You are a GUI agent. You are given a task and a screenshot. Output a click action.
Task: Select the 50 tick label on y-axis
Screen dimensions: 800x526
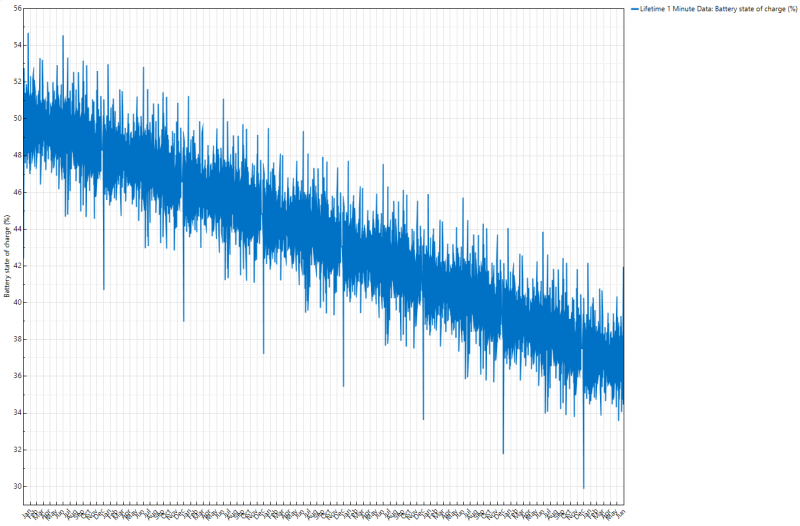point(17,118)
